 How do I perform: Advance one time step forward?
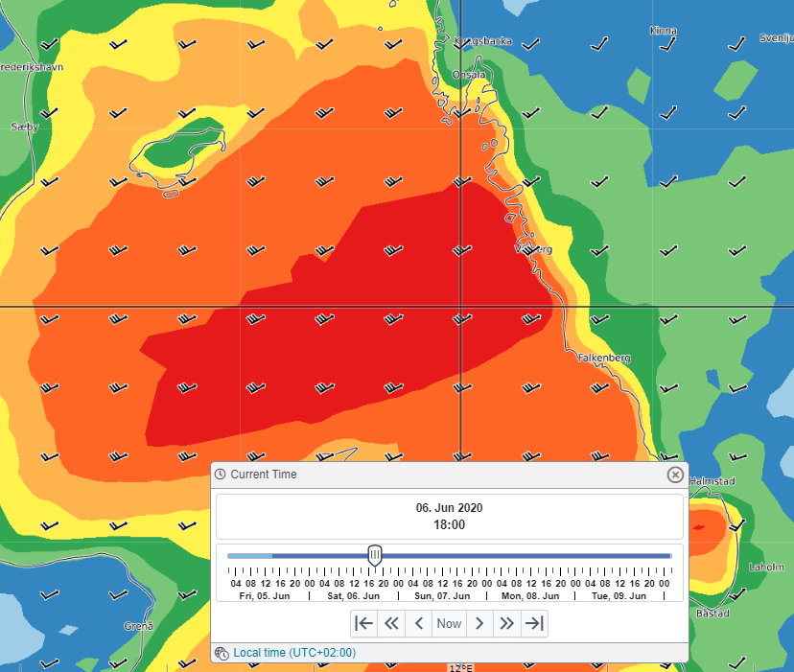[x=479, y=624]
